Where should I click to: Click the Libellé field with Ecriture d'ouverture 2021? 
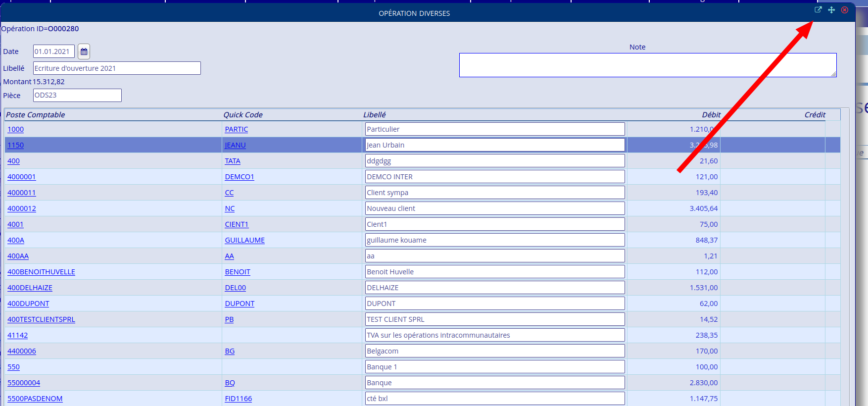click(x=117, y=68)
